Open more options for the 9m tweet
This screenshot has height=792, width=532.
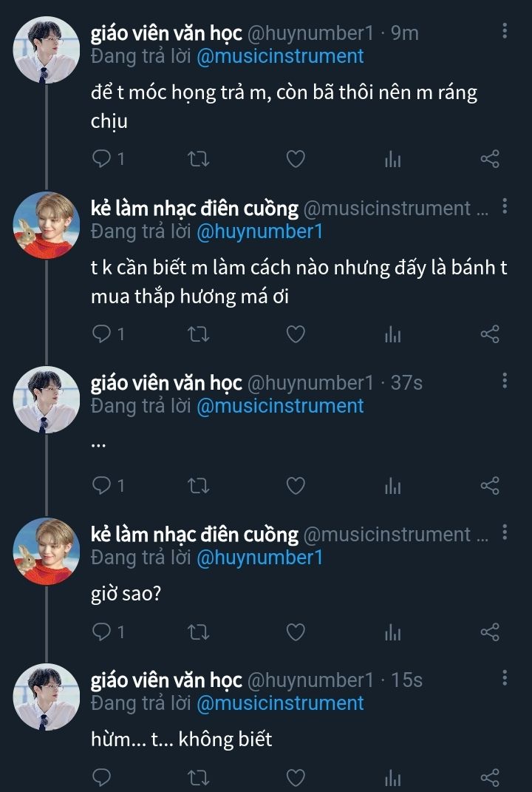click(505, 31)
